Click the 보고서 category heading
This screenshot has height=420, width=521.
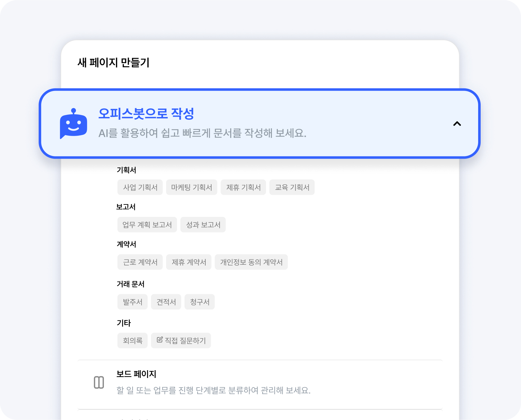(x=126, y=207)
